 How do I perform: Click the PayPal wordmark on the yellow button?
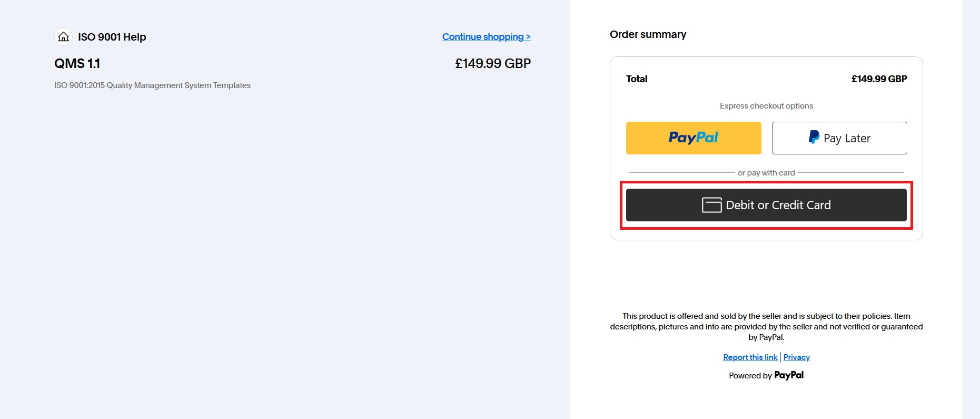click(693, 138)
